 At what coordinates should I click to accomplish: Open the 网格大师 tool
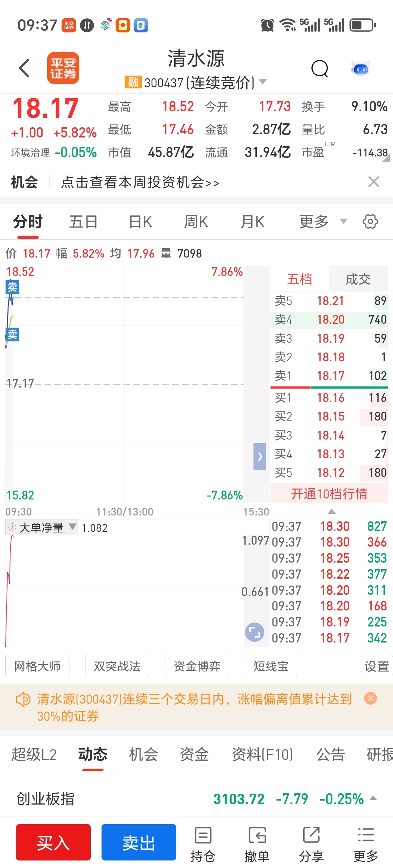pos(37,665)
